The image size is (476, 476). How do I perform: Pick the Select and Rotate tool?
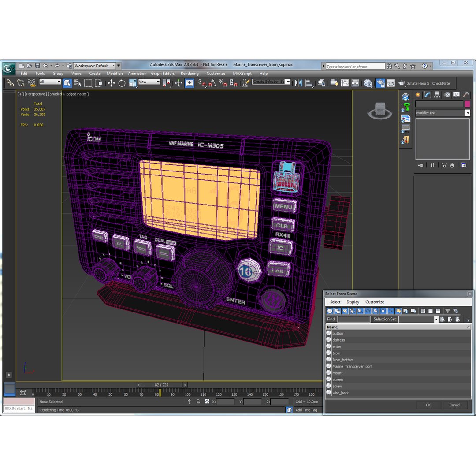122,83
